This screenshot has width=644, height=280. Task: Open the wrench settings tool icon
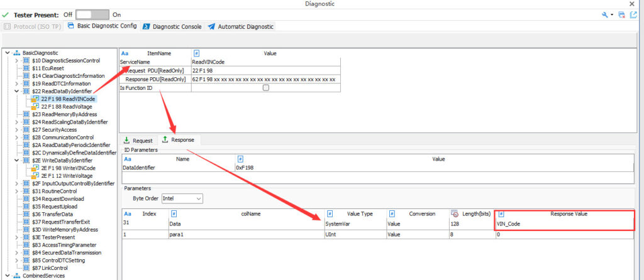click(x=604, y=14)
